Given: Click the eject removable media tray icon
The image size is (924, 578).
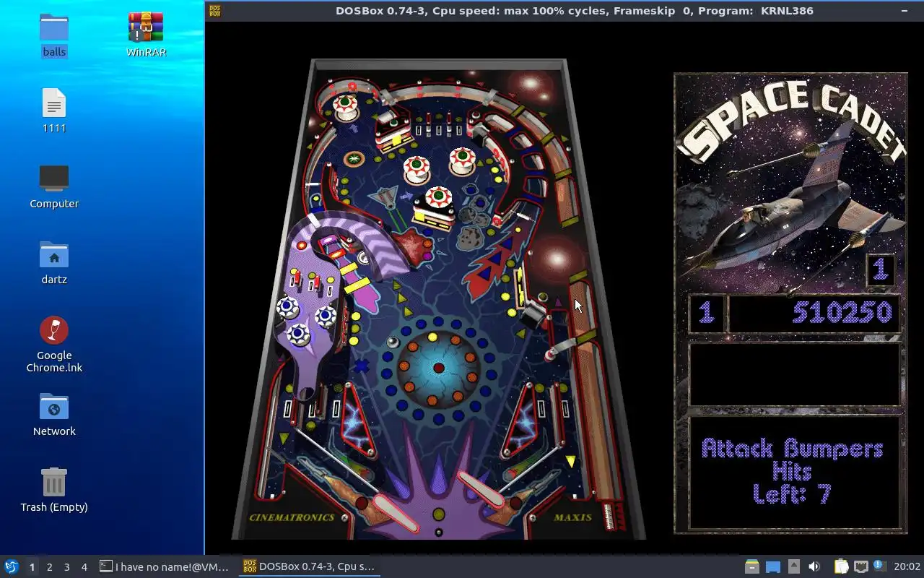Looking at the screenshot, I should pos(793,566).
